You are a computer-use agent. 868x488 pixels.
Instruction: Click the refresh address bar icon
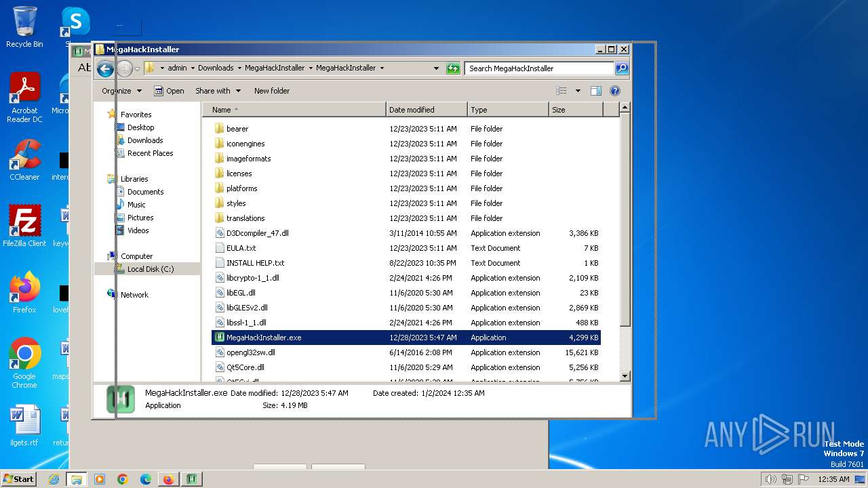(453, 68)
